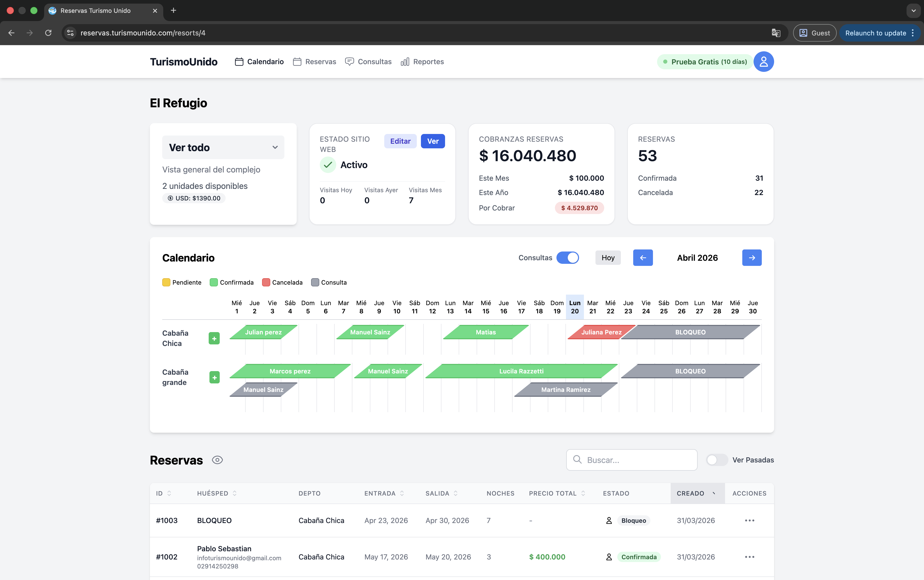Enable the Ver Pasadas toggle
924x580 pixels.
(717, 460)
